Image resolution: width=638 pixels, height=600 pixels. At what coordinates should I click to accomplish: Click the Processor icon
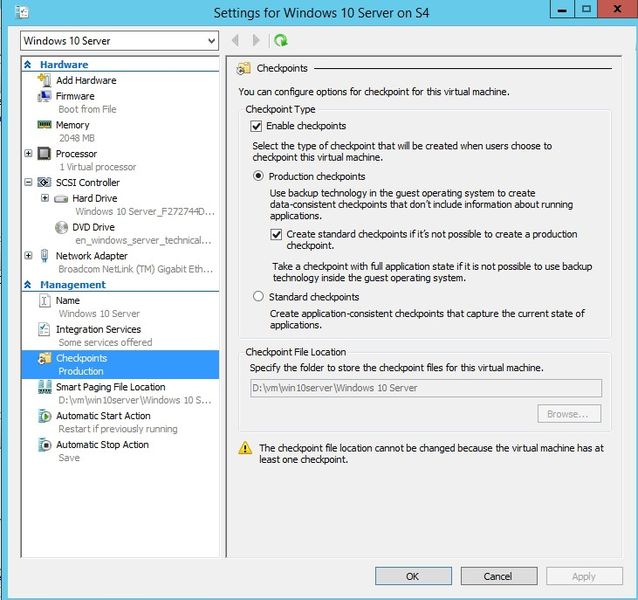pyautogui.click(x=44, y=153)
